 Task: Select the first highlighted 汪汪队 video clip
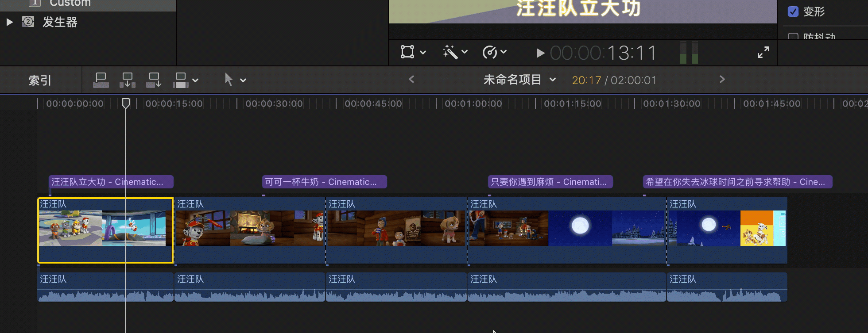(105, 230)
